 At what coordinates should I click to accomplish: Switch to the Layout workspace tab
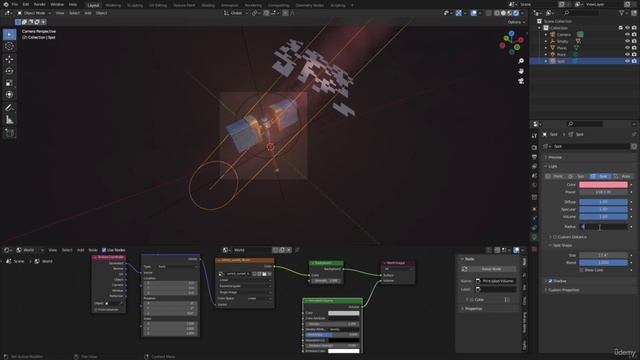(x=93, y=5)
